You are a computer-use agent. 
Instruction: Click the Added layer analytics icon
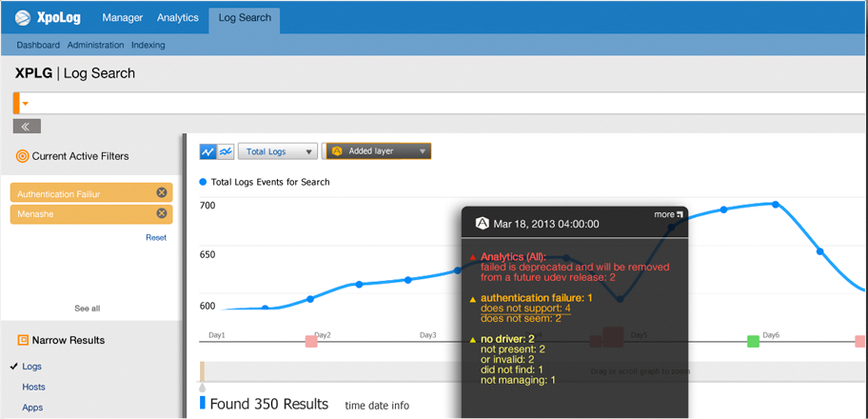point(337,150)
